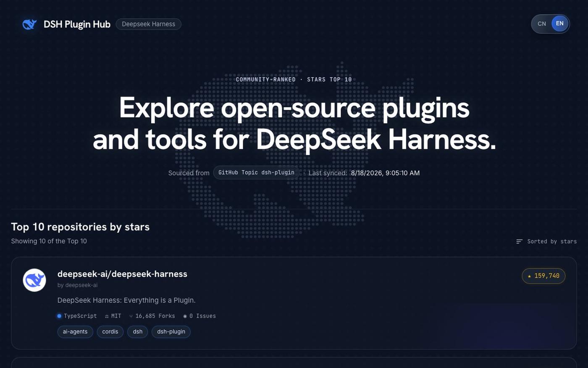Screen dimensions: 588x368
Task: Open deepseek-ai/deepseek-harness repository link
Action: [x=122, y=274]
